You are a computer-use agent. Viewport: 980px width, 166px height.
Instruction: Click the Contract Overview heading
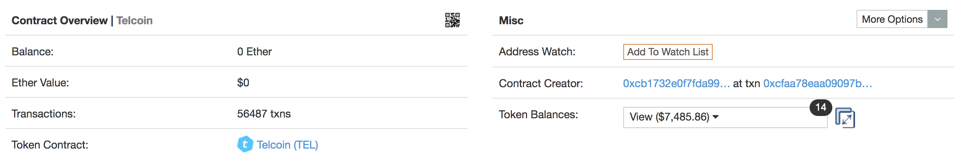pyautogui.click(x=59, y=20)
